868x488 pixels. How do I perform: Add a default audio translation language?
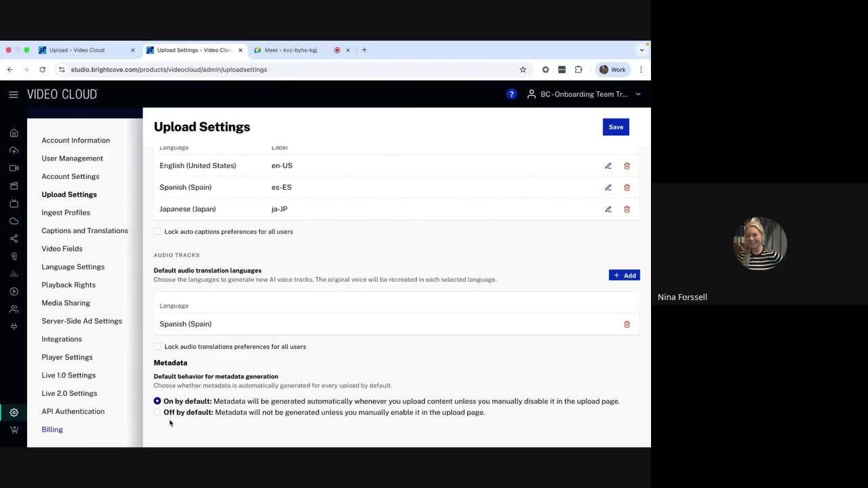point(624,275)
